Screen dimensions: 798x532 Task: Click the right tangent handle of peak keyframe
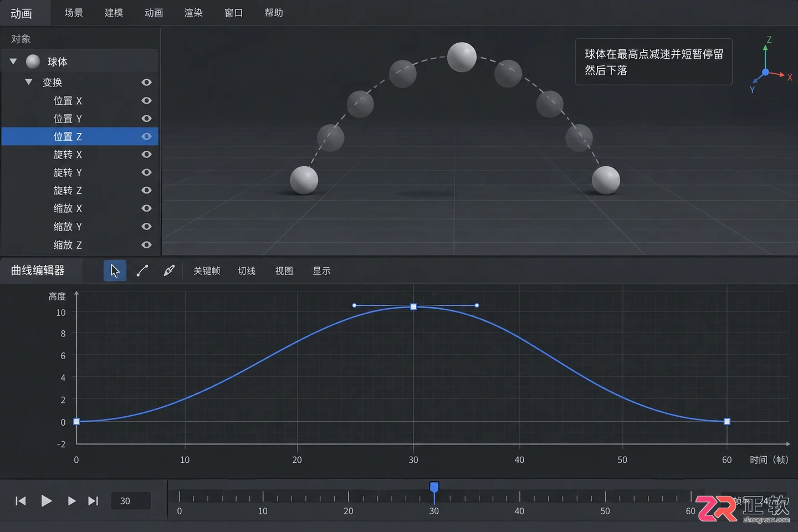[477, 305]
